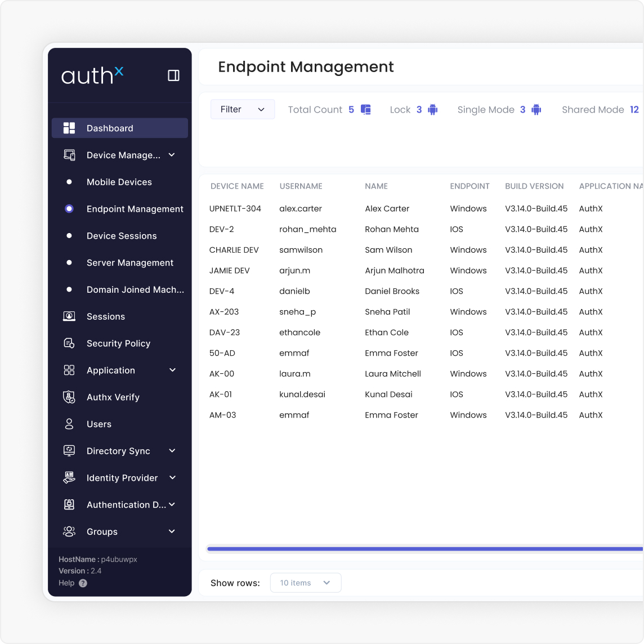The height and width of the screenshot is (644, 644).
Task: Open the Filter dropdown
Action: click(x=243, y=109)
